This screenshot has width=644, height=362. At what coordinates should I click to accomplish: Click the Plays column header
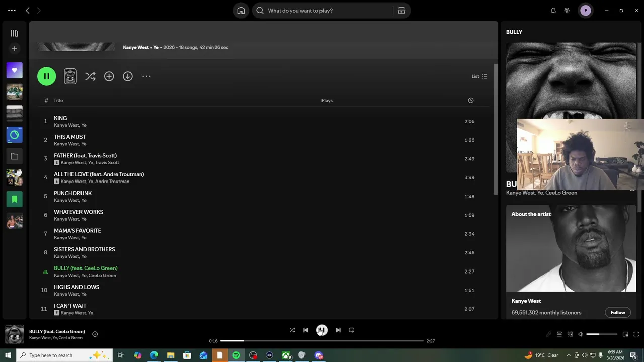pyautogui.click(x=327, y=100)
